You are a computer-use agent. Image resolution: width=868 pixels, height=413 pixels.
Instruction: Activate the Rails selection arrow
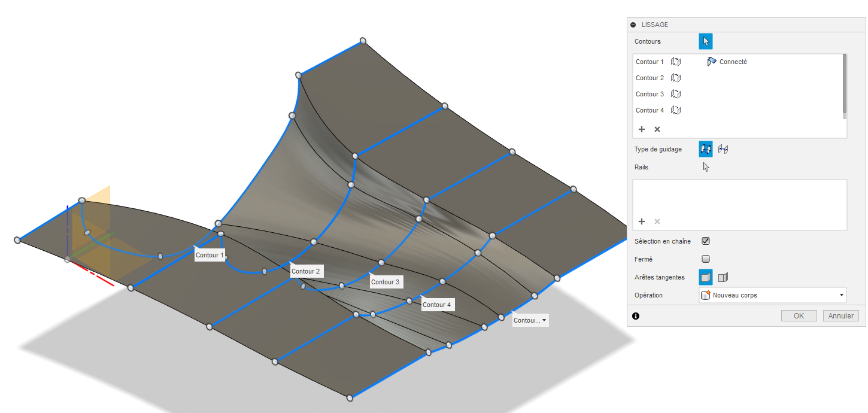coord(706,167)
